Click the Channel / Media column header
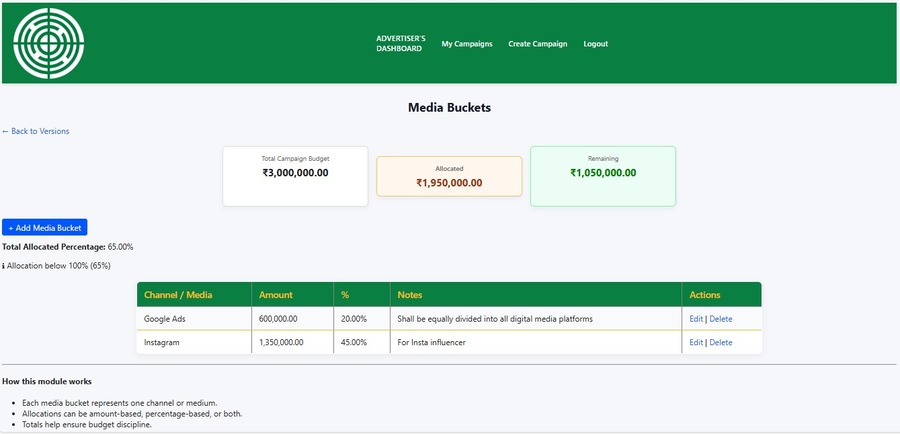This screenshot has width=900, height=434. 178,294
